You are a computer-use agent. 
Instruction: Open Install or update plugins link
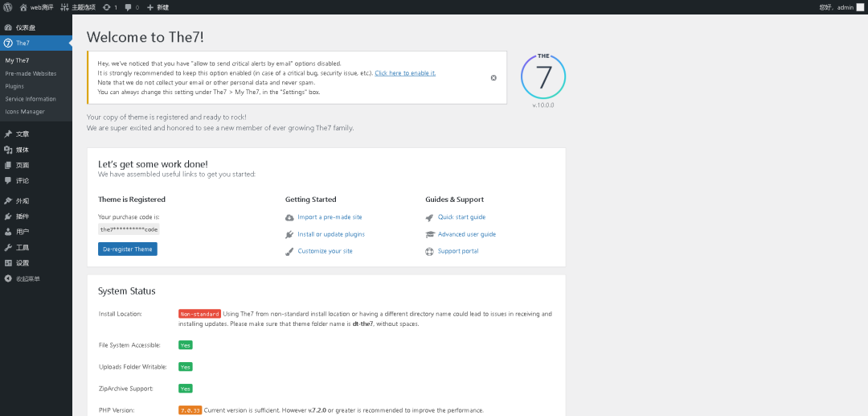click(x=331, y=234)
